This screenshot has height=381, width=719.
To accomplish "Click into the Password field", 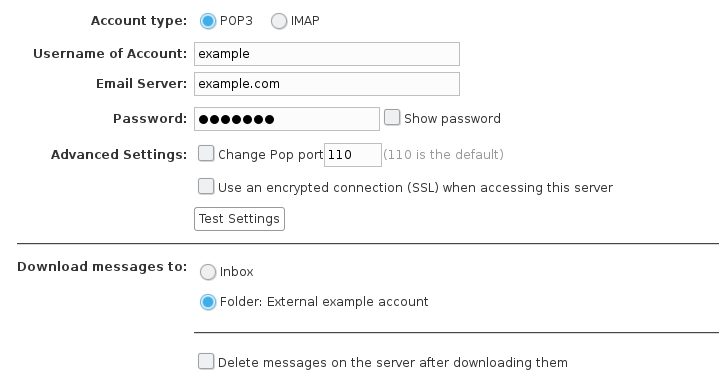I will (287, 119).
